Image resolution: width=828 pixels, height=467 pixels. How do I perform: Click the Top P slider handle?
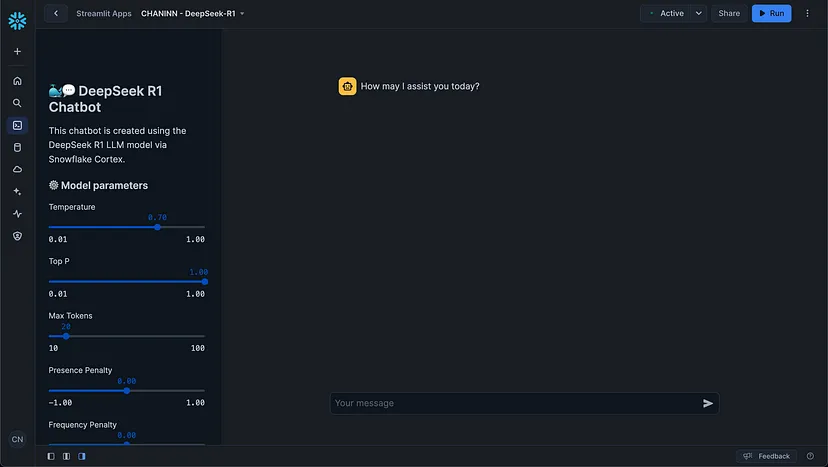pos(205,282)
